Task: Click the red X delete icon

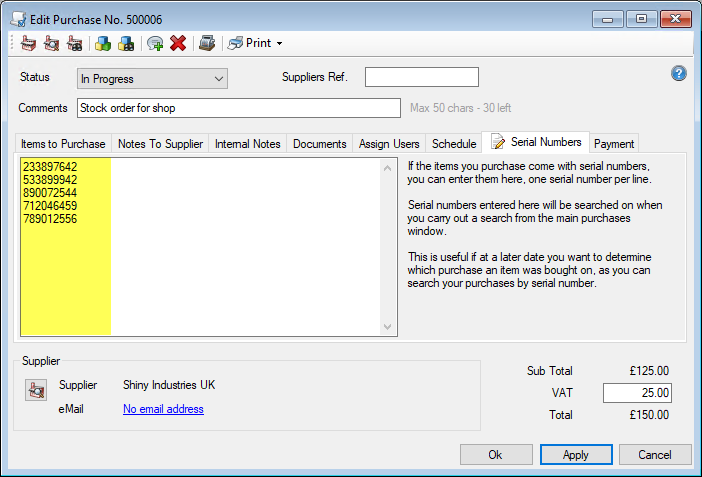Action: point(178,43)
